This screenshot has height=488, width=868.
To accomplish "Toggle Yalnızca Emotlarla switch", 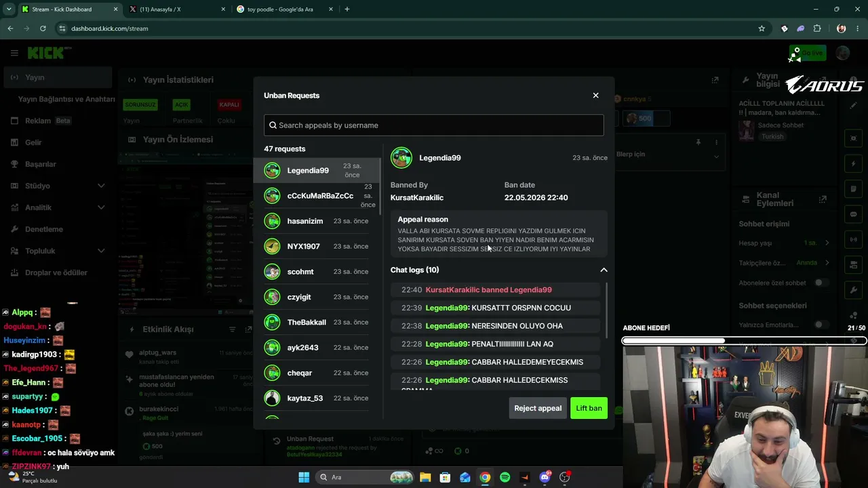I will [x=822, y=325].
